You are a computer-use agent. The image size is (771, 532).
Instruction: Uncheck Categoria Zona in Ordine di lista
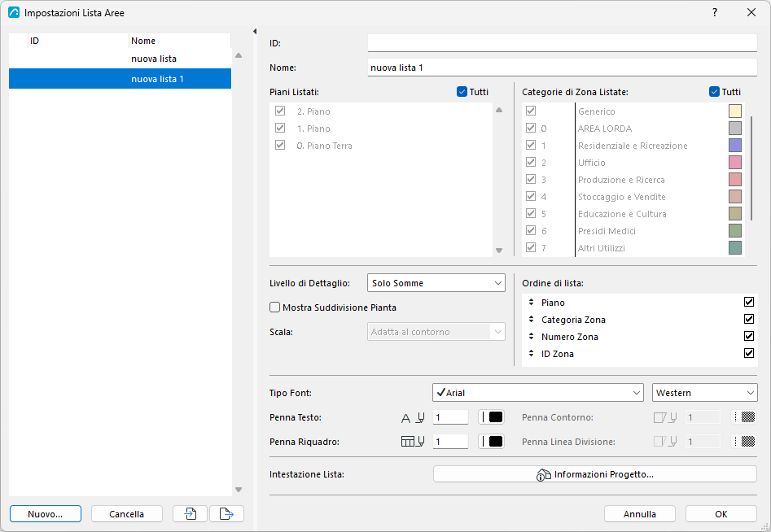(749, 320)
